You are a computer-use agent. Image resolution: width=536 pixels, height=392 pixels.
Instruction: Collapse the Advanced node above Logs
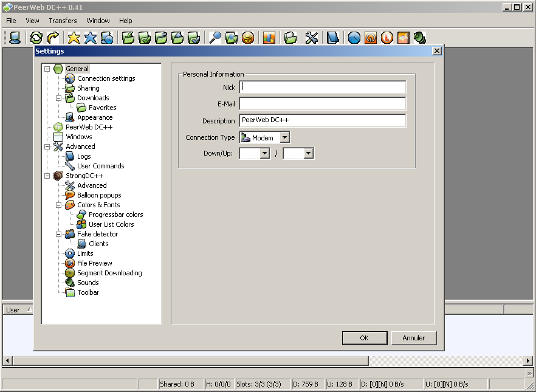click(x=47, y=146)
